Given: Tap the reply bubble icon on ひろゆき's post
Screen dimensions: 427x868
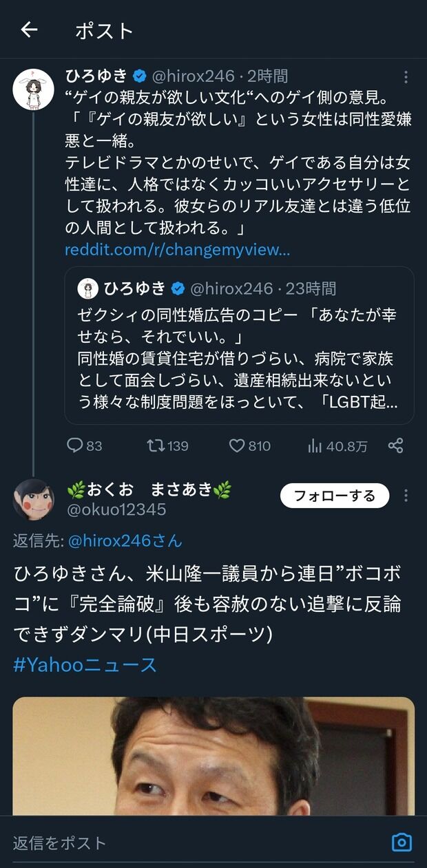Looking at the screenshot, I should 74,446.
